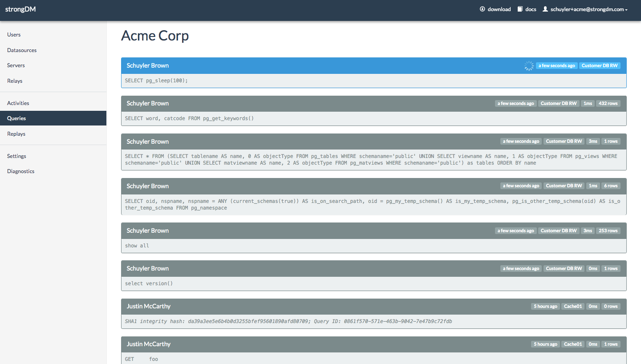Click the '0 rows' badge

tap(611, 307)
